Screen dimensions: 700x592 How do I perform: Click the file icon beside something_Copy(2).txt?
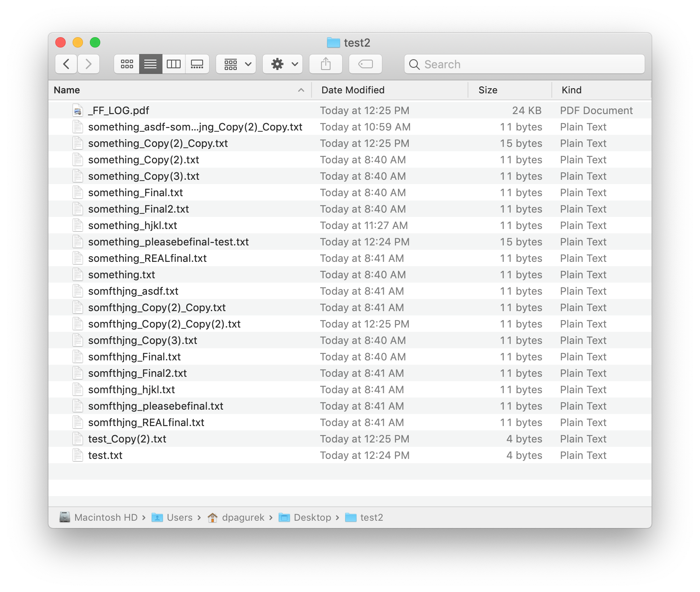tap(78, 160)
